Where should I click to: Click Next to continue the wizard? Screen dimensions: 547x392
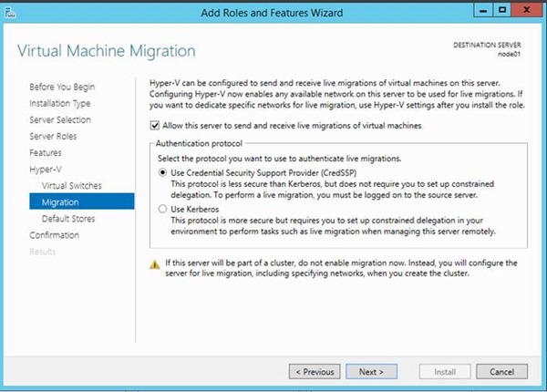pos(371,372)
